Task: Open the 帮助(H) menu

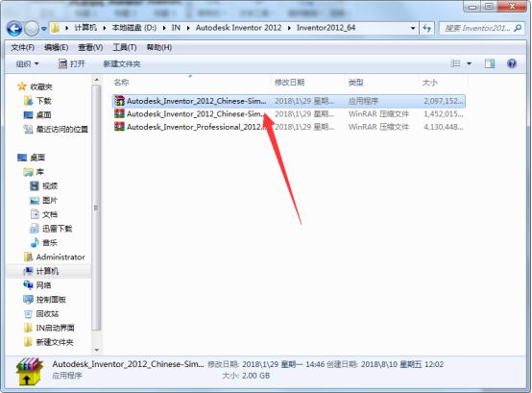Action: [159, 47]
